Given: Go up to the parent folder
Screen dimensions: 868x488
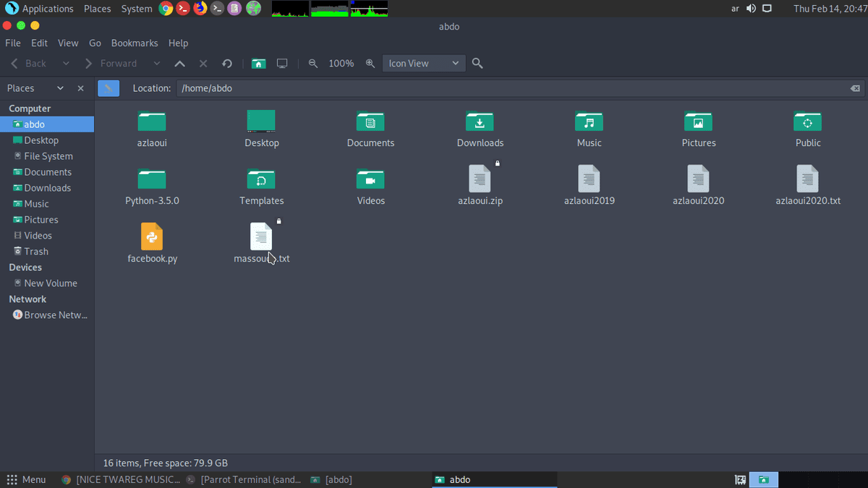Looking at the screenshot, I should click(180, 64).
